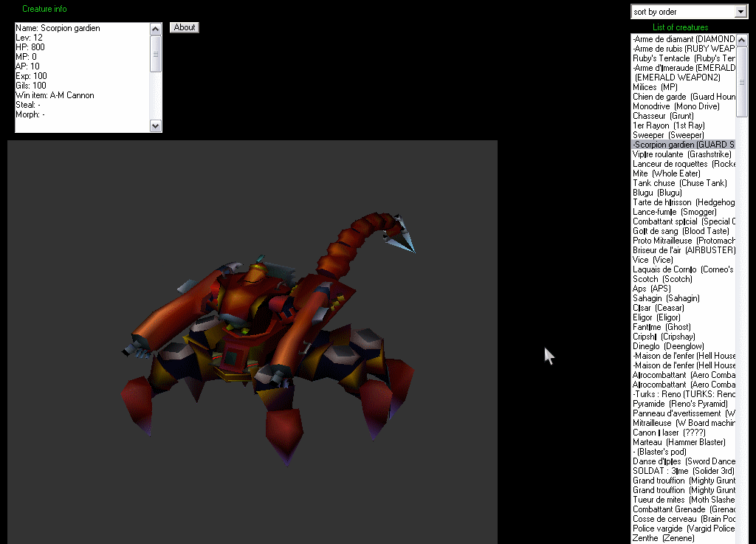This screenshot has width=756, height=544.
Task: Select Tueur de mites (Moth Slasher)
Action: 684,500
